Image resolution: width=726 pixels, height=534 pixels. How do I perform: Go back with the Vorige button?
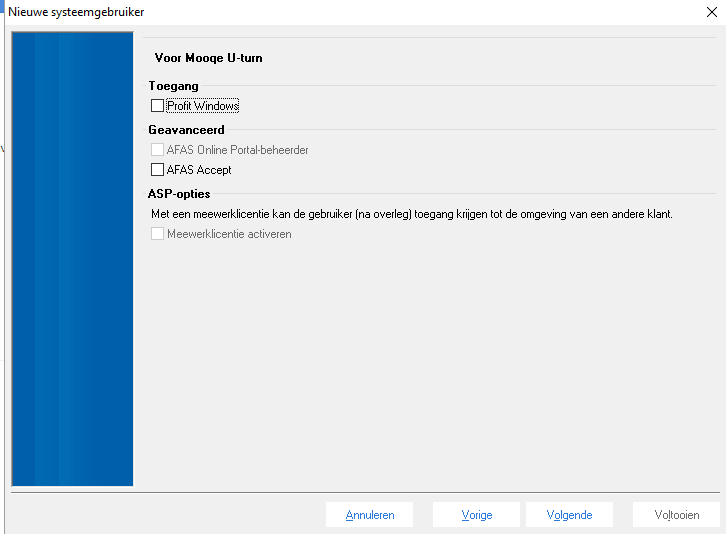(x=476, y=515)
